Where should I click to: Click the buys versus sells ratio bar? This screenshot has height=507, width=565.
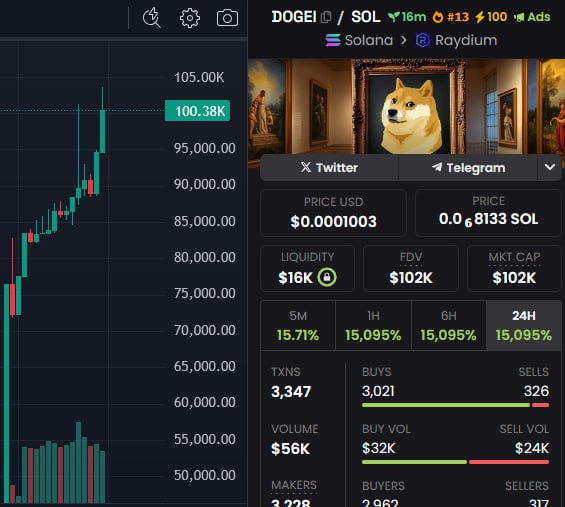click(455, 405)
